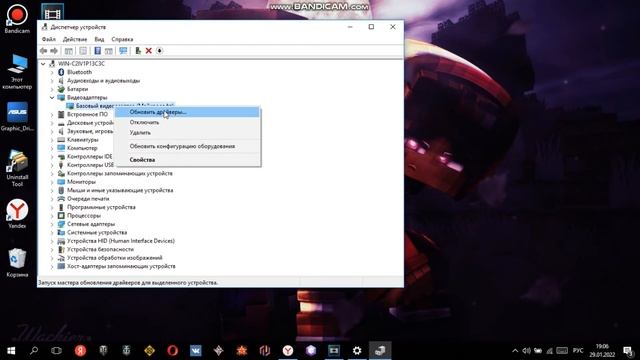
Task: Select the Bluetooth device icon
Action: [x=61, y=72]
